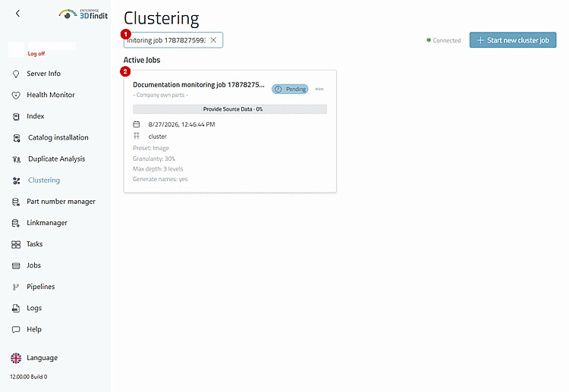Click Start new cluster job button
Screen dimensions: 569x392
[513, 40]
